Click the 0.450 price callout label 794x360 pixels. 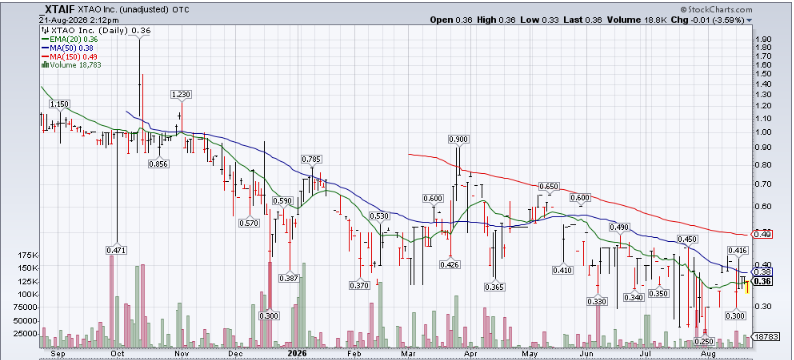click(x=687, y=239)
